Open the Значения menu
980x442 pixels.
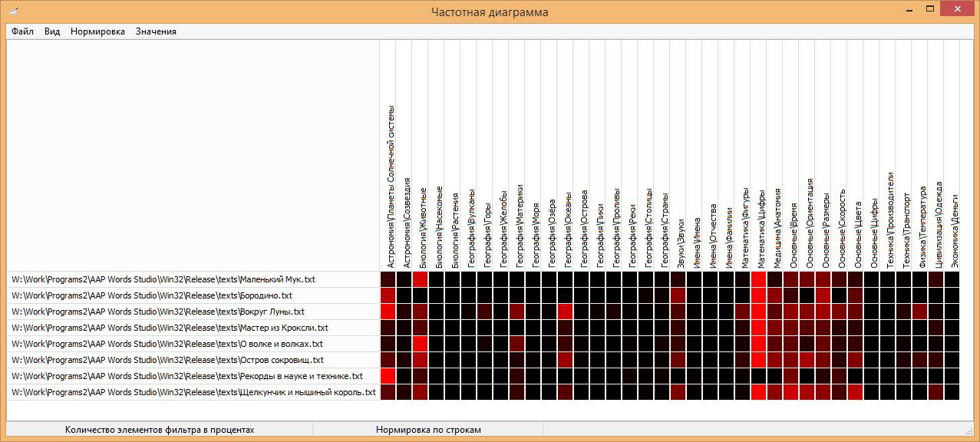(x=156, y=31)
